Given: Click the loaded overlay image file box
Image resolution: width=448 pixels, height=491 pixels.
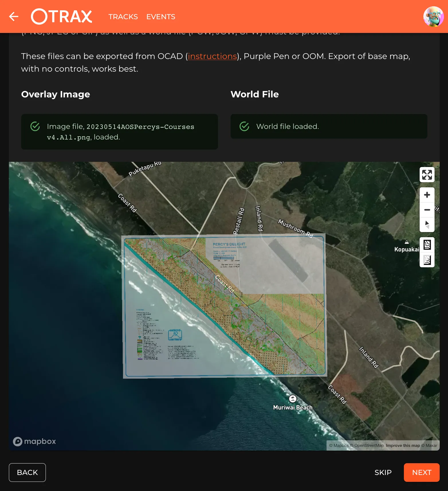Looking at the screenshot, I should point(119,132).
